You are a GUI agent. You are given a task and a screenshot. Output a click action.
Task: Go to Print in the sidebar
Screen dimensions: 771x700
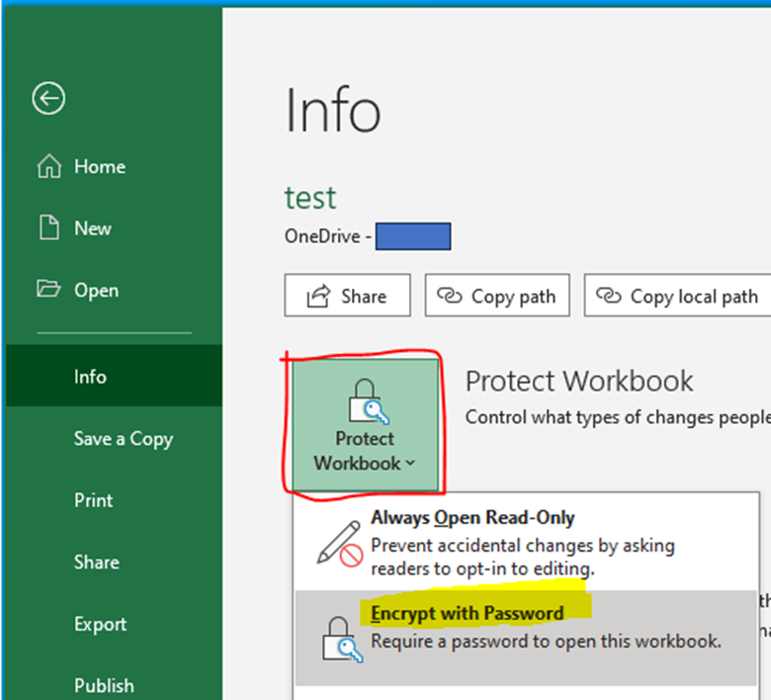click(114, 500)
